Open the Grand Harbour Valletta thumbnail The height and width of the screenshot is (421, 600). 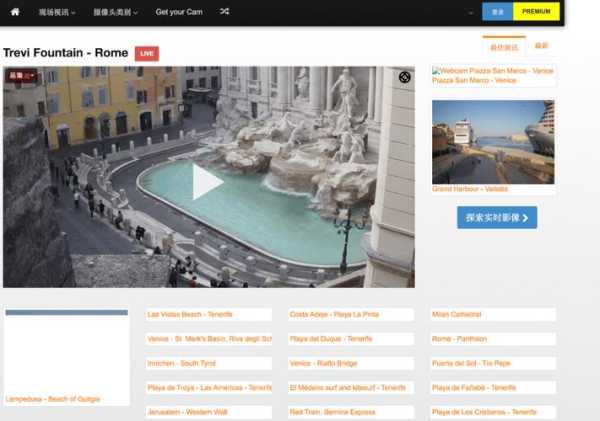493,141
